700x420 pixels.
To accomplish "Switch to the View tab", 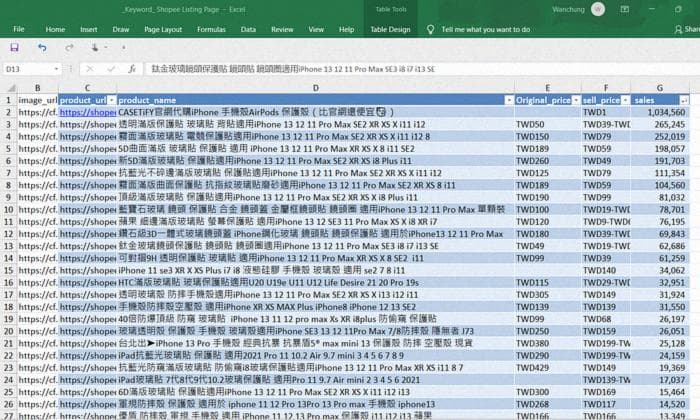I will (x=316, y=29).
